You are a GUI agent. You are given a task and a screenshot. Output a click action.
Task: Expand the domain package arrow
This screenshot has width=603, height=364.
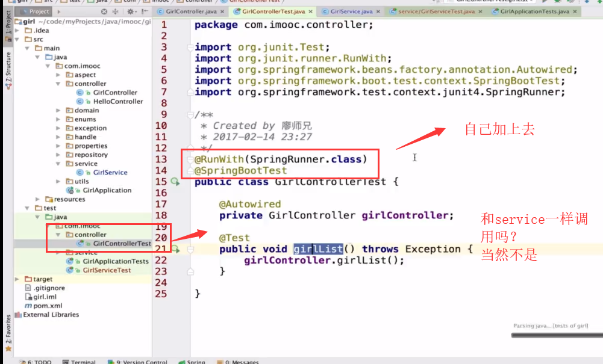[58, 110]
